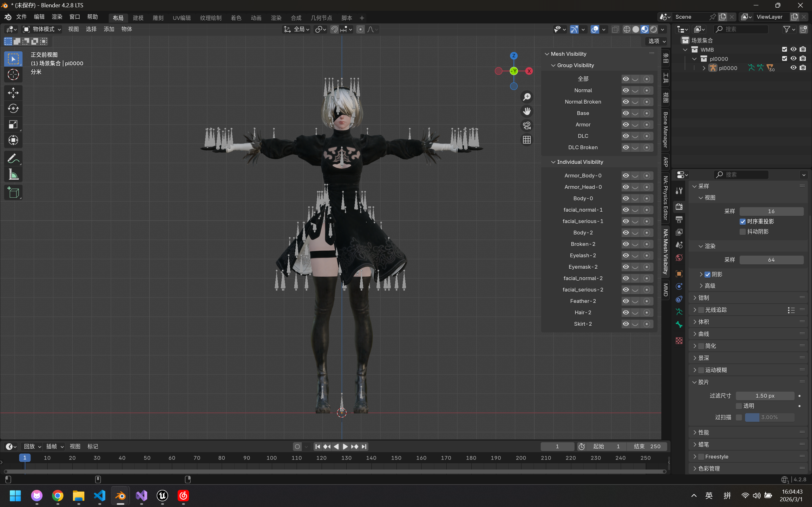The width and height of the screenshot is (812, 507).
Task: Switch to the UV编辑 workspace tab
Action: click(x=181, y=18)
